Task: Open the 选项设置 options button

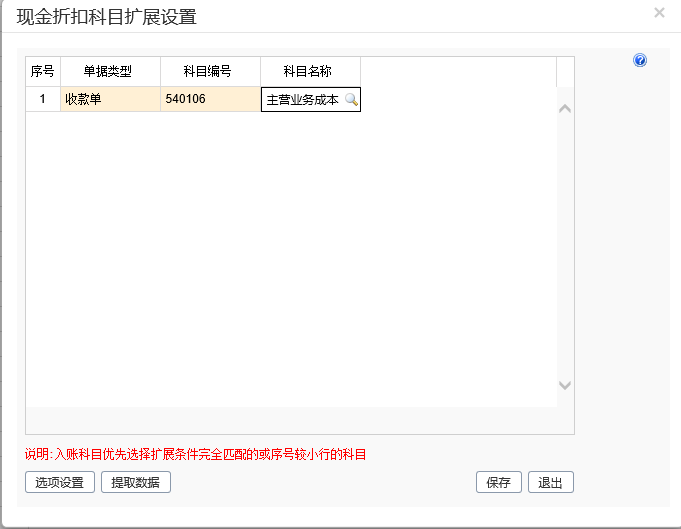Action: tap(59, 482)
